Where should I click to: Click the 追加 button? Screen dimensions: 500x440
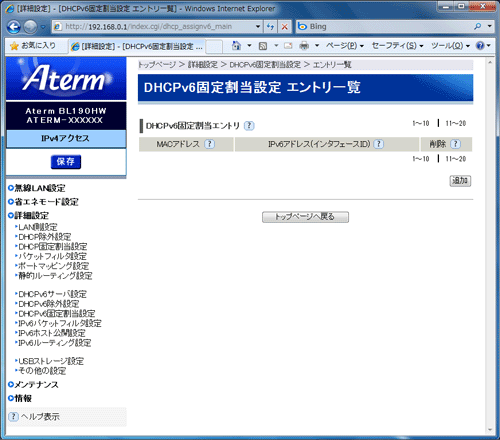click(460, 181)
